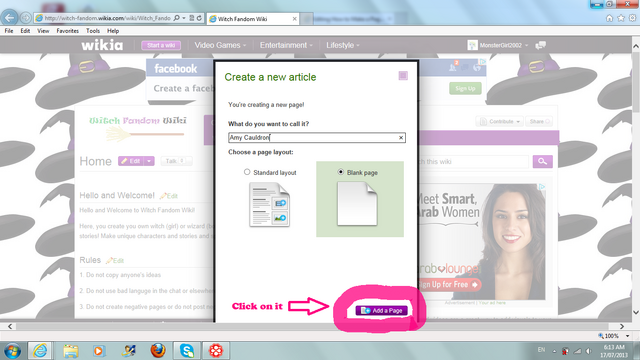Click the blank page thumbnail

(357, 204)
